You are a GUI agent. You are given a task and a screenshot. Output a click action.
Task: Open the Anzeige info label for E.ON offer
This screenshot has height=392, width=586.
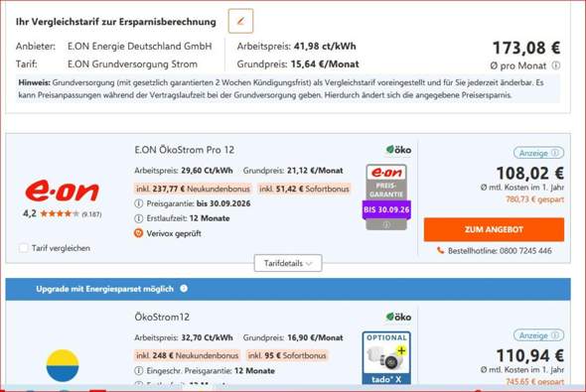(x=538, y=153)
